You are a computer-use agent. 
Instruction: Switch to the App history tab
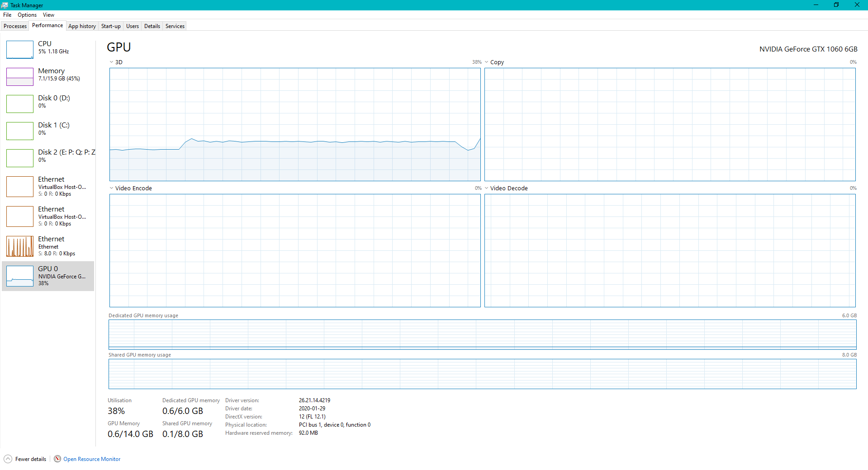click(82, 26)
